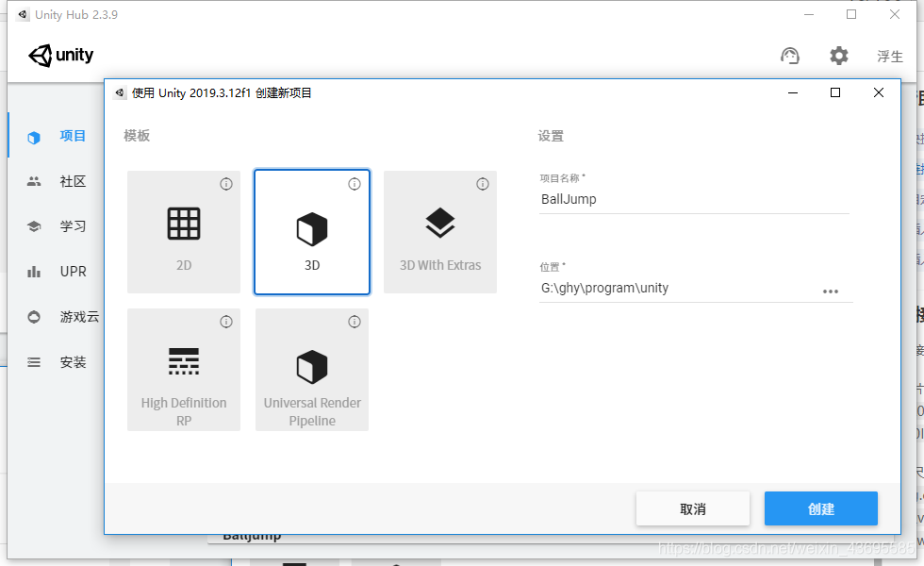Open the 游戏云 game cloud tab
The height and width of the screenshot is (566, 924).
pos(56,317)
